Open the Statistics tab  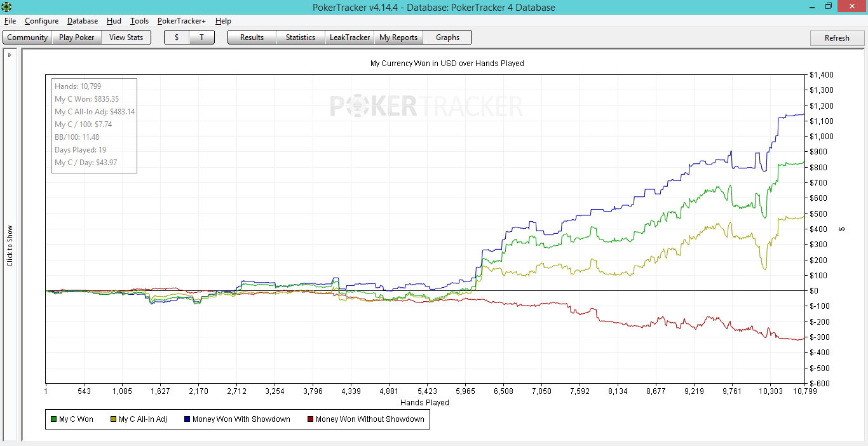(301, 37)
